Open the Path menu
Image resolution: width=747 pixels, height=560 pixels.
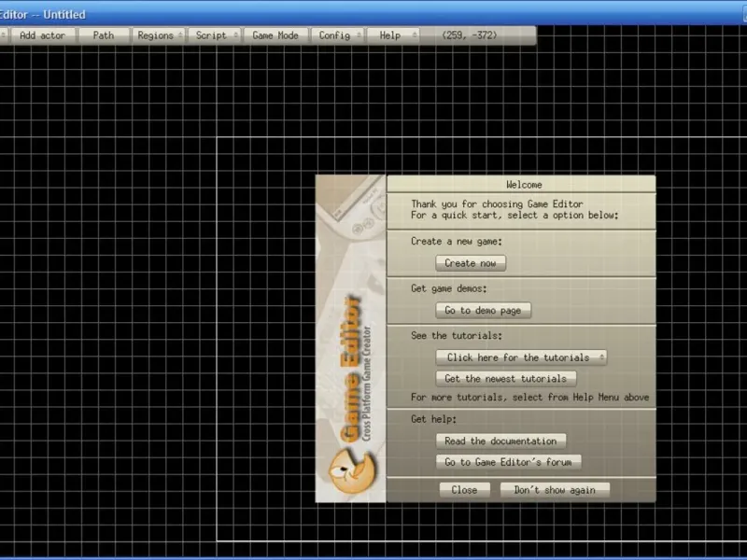tap(104, 35)
